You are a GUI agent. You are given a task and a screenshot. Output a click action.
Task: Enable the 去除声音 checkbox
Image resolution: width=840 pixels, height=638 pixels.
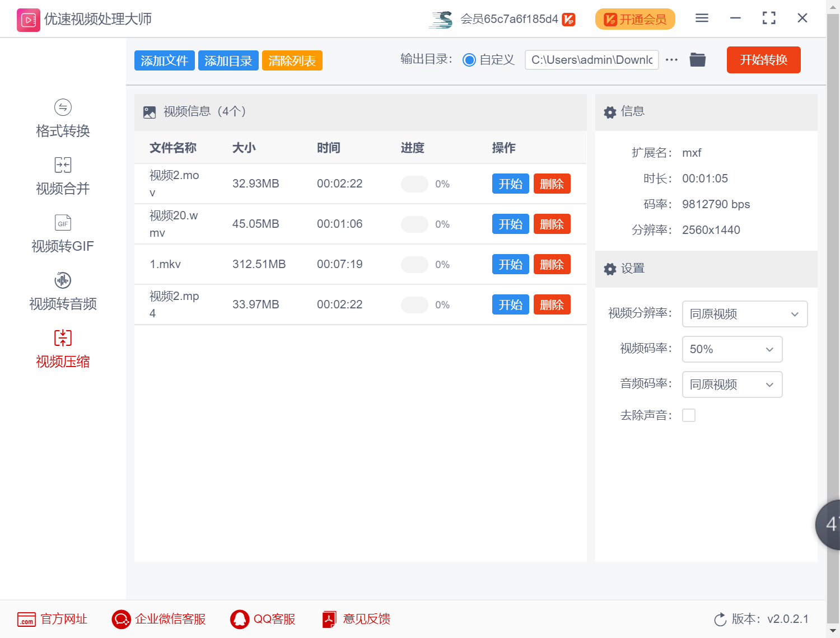pyautogui.click(x=689, y=415)
